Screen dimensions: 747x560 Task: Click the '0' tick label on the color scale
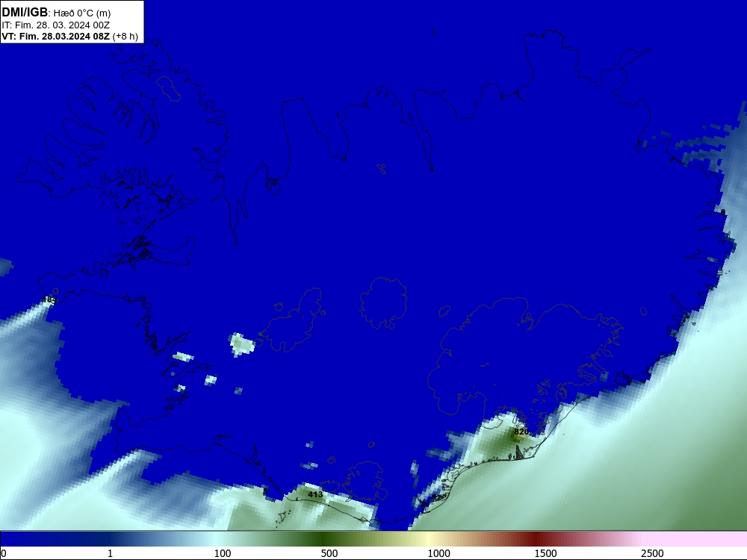(x=4, y=553)
